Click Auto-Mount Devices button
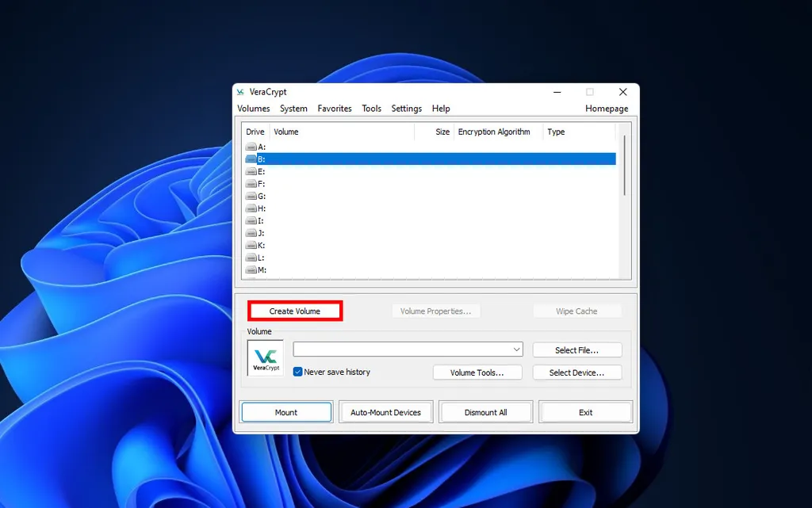The width and height of the screenshot is (812, 508). [386, 412]
